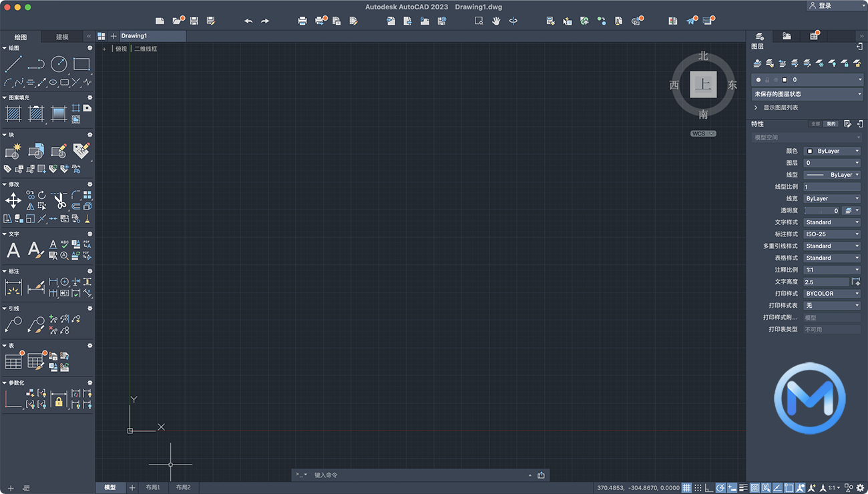Viewport: 868px width, 494px height.
Task: Switch properties filter to 全部
Action: pos(815,124)
